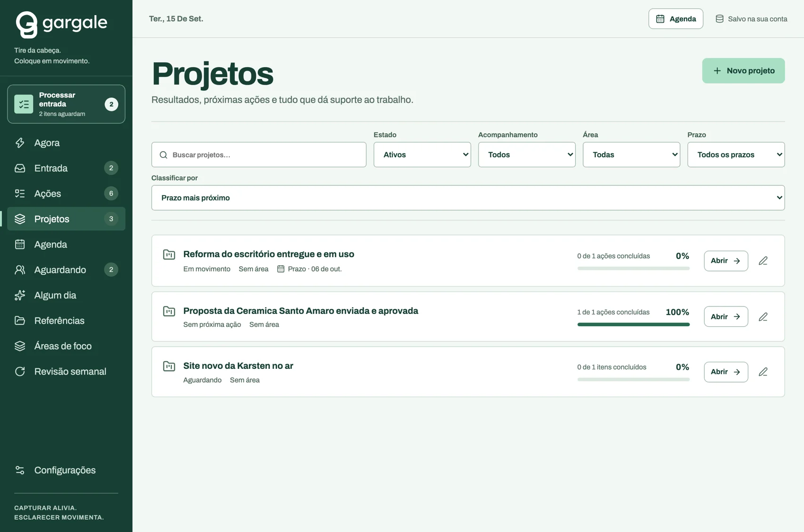Click the Processar entrada checklist icon
804x532 pixels.
24,104
